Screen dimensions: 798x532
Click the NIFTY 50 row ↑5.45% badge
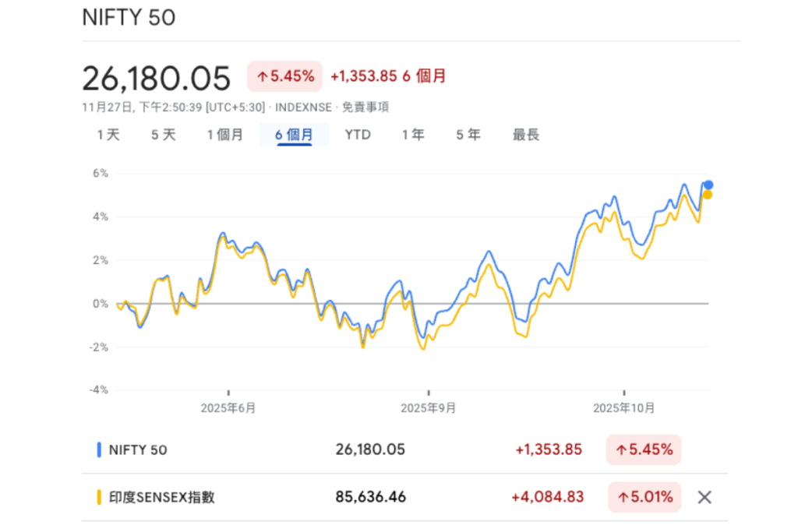pos(644,449)
